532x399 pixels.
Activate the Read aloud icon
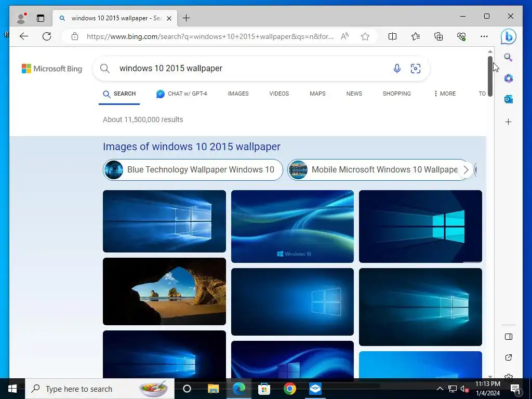coord(344,36)
